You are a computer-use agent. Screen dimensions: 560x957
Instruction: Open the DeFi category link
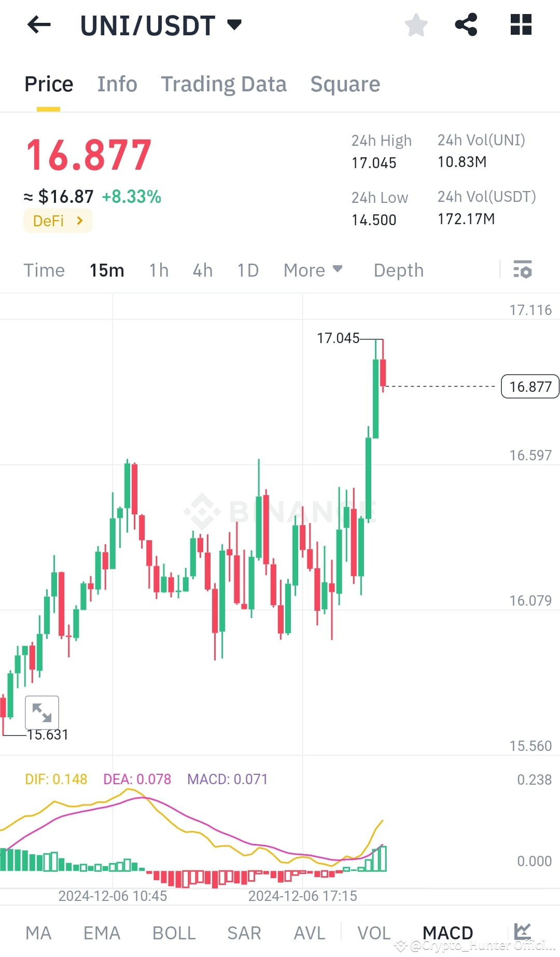click(58, 221)
